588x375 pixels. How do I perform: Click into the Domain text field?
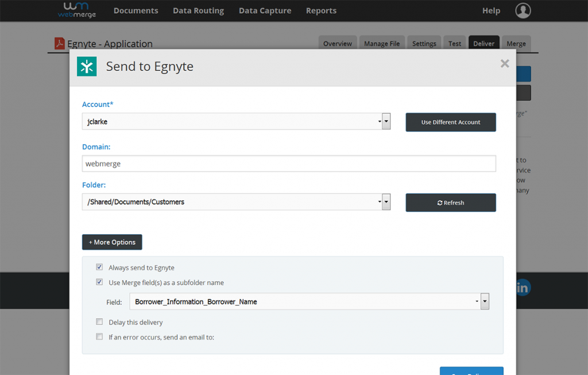[x=289, y=164]
